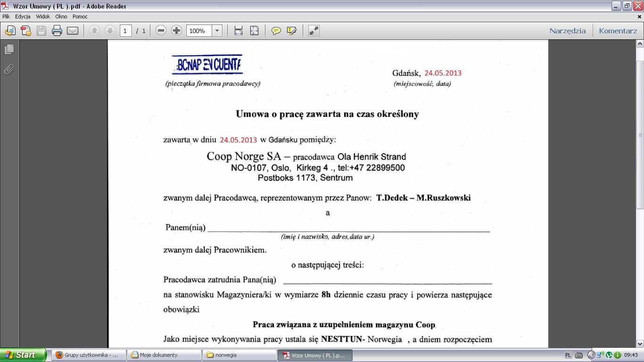Image resolution: width=644 pixels, height=362 pixels.
Task: Click the green info tray icon
Action: pos(617,355)
